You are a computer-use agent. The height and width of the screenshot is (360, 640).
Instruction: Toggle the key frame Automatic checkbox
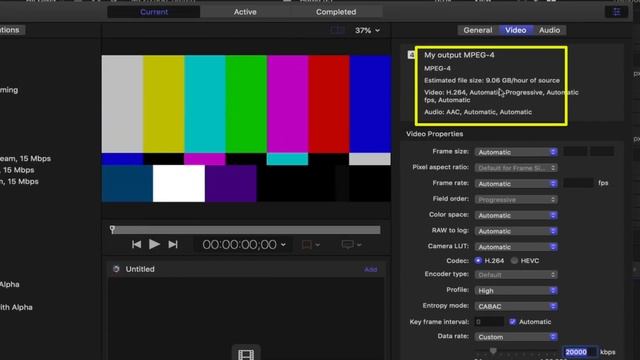512,322
